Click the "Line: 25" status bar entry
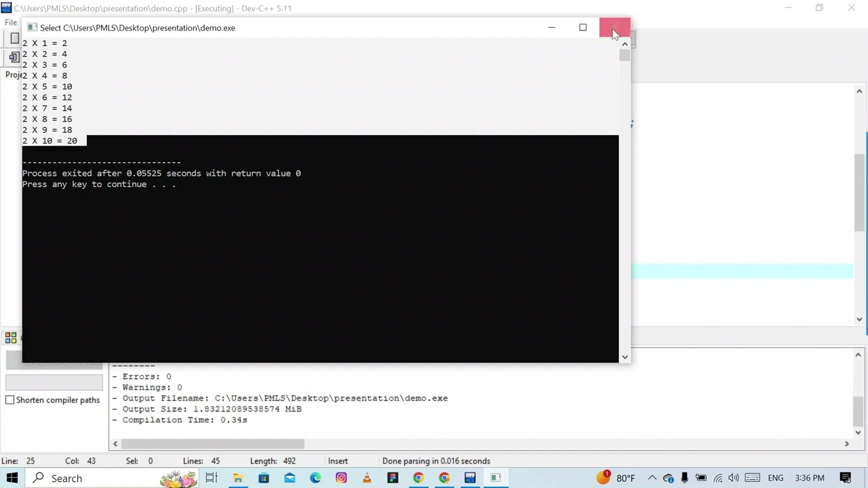Screen dimensions: 868x488 pos(18,461)
